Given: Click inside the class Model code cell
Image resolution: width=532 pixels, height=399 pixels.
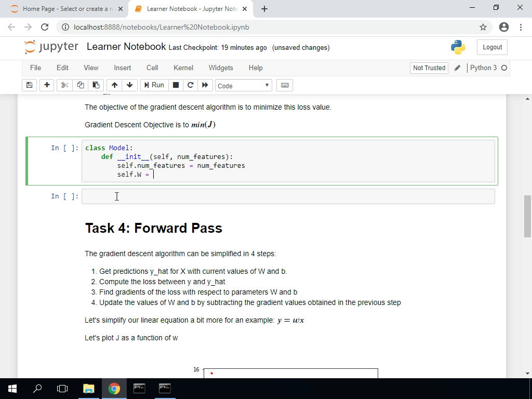Looking at the screenshot, I should click(288, 161).
